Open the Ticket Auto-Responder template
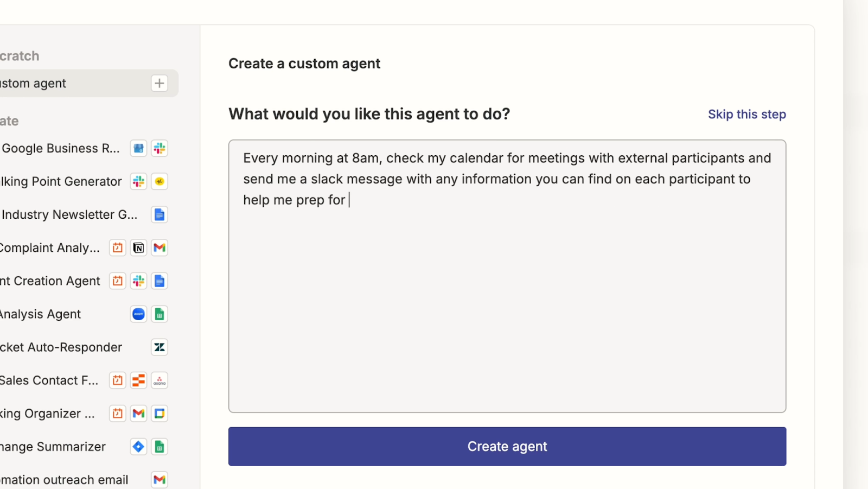 click(61, 347)
